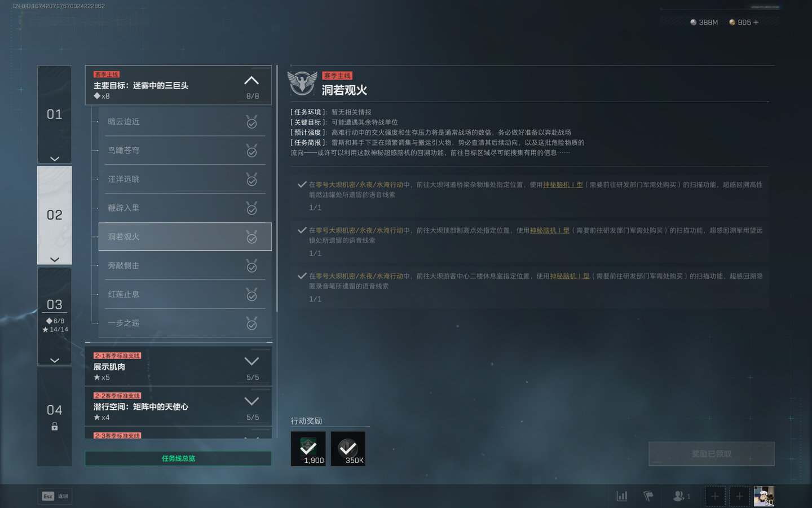Click the player avatar in bottom corner
The image size is (812, 508).
coord(764,496)
